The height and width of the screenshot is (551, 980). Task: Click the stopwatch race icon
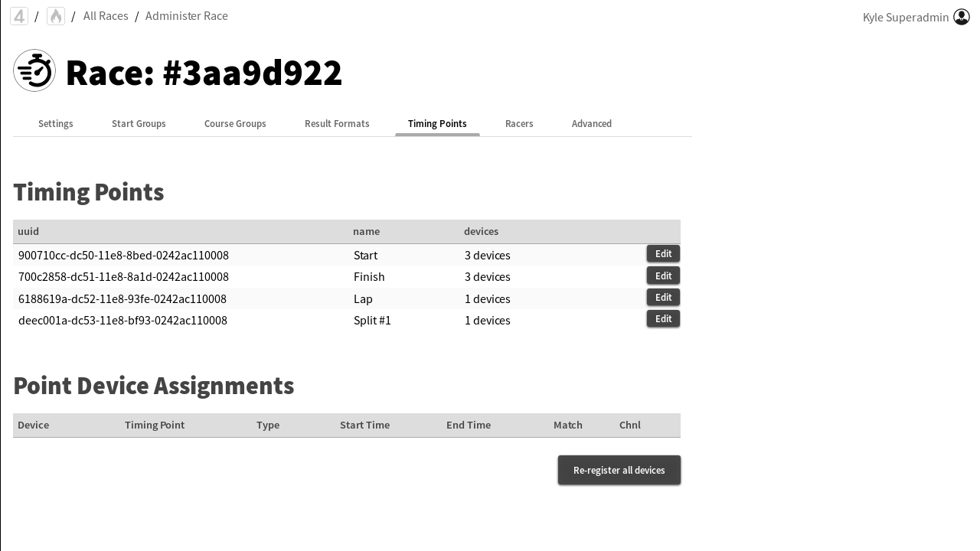(x=34, y=71)
